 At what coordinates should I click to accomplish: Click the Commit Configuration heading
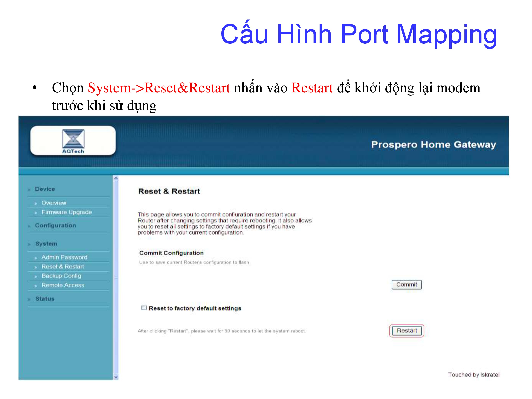(x=171, y=253)
